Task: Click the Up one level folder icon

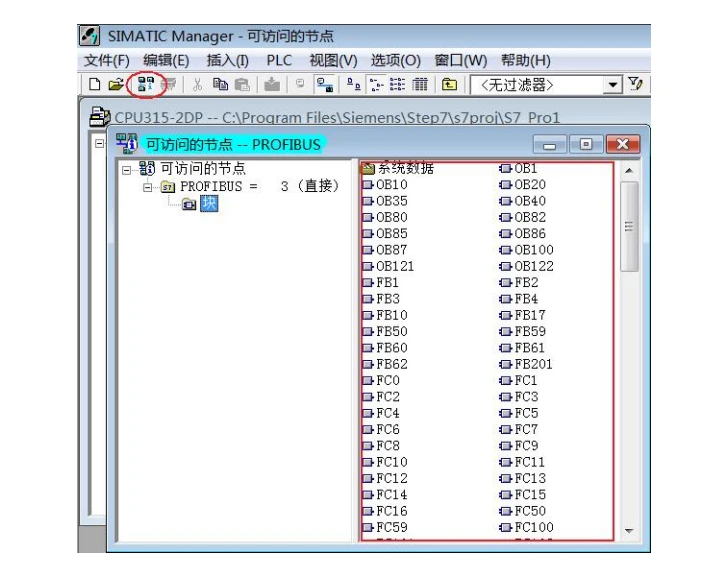Action: [449, 84]
